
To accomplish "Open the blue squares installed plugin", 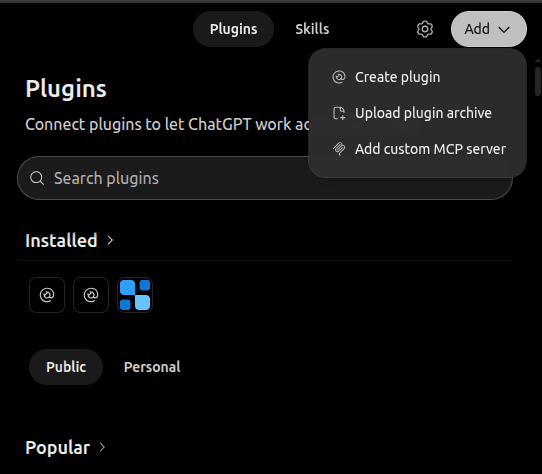I will [135, 295].
